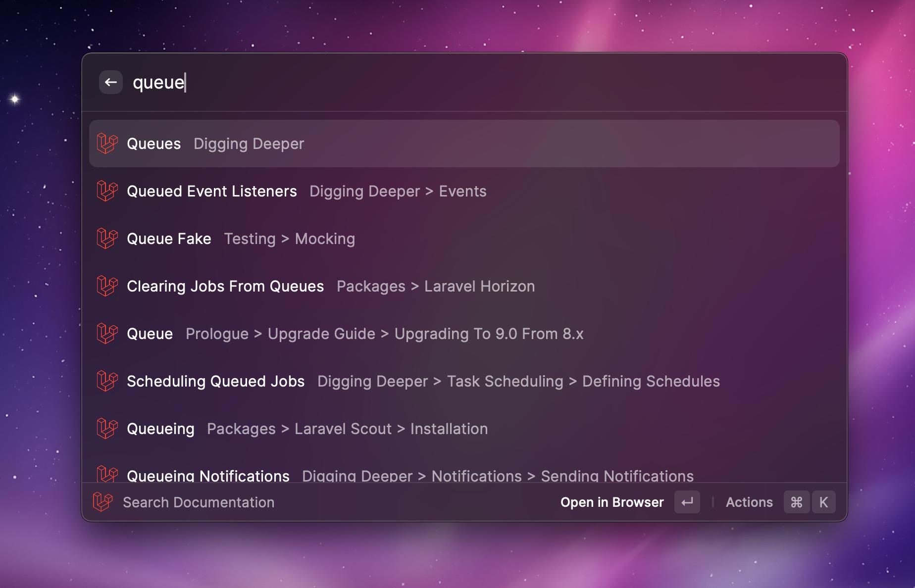Open the Actions menu
This screenshot has width=915, height=588.
tap(749, 502)
